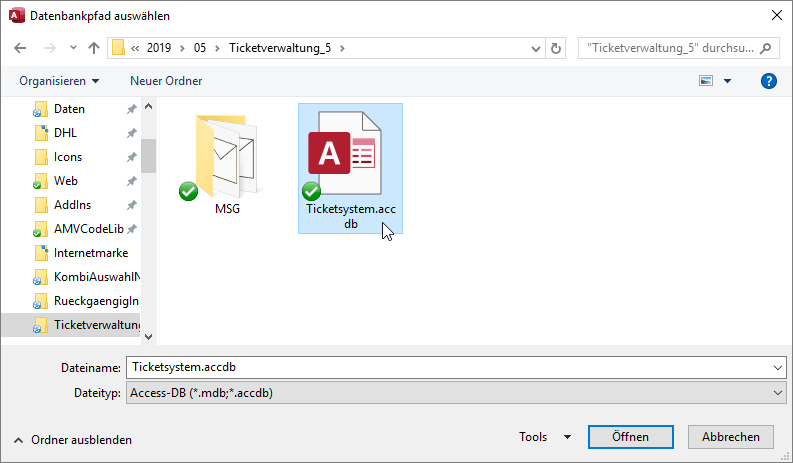Select 05 in the breadcrumb path
This screenshot has width=793, height=463.
[x=200, y=48]
